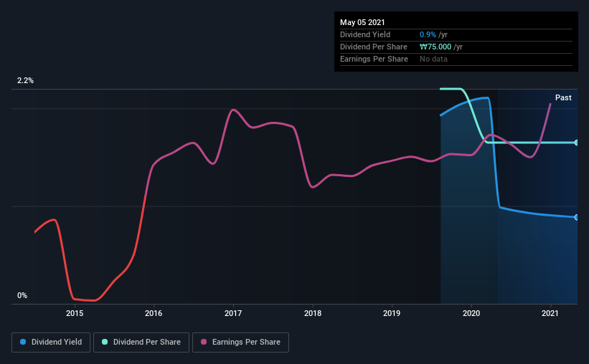This screenshot has width=589, height=364.
Task: Click the teal Dividend Per Share legend dot
Action: 105,342
